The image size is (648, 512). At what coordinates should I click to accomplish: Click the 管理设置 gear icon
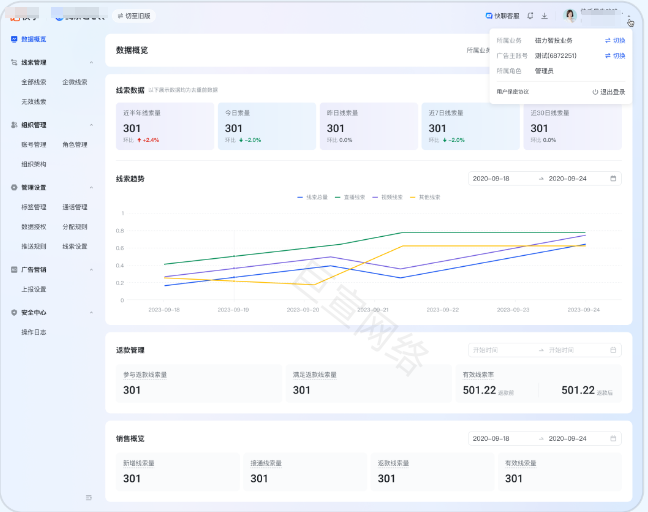click(x=14, y=187)
